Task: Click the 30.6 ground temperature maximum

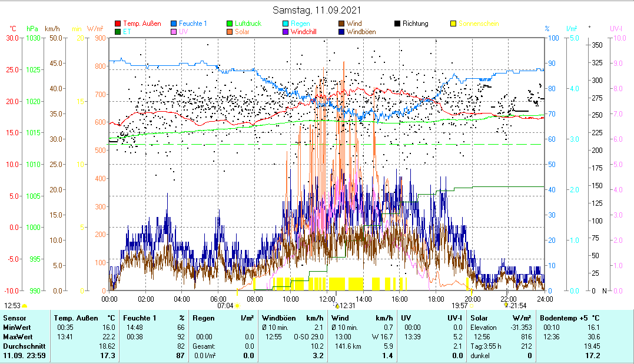Action: 594,337
